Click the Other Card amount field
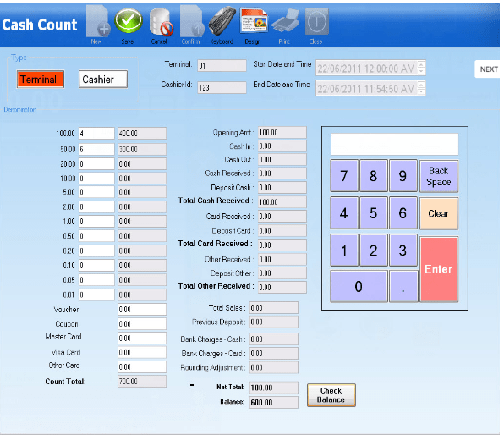 142,366
